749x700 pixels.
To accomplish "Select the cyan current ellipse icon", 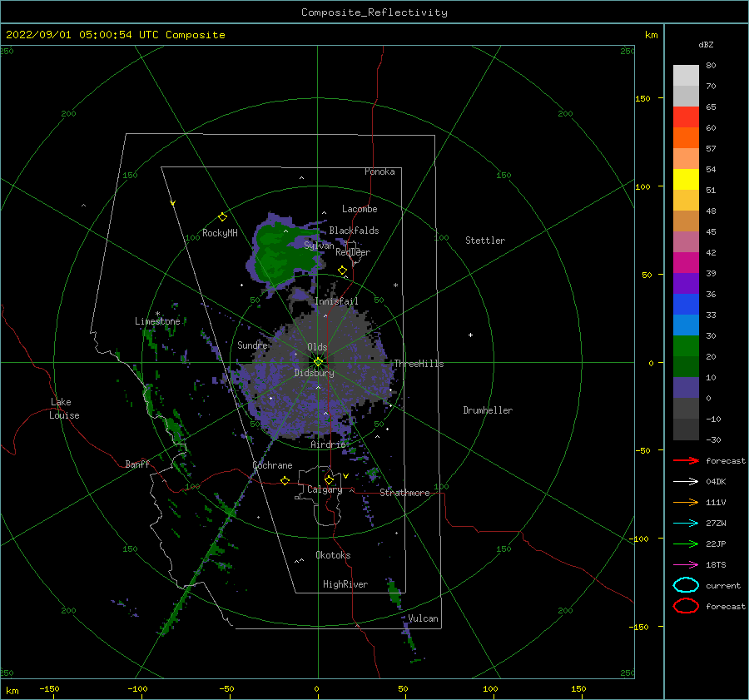I will [x=686, y=585].
